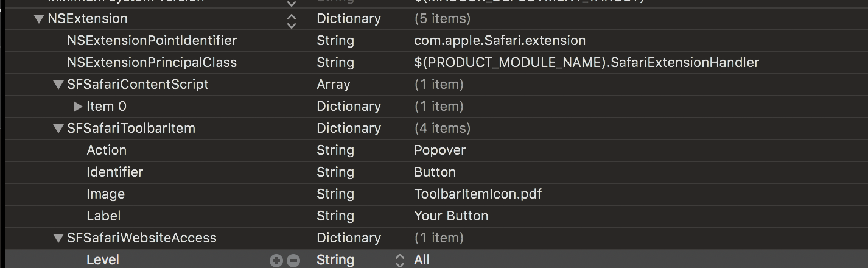Open the Level type popup arrows

(400, 260)
